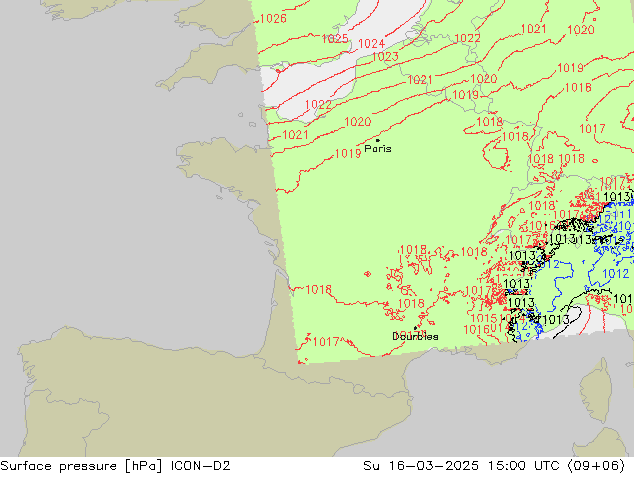The image size is (634, 490).
Task: Select the black dot marker above Paris
Action: [x=378, y=140]
